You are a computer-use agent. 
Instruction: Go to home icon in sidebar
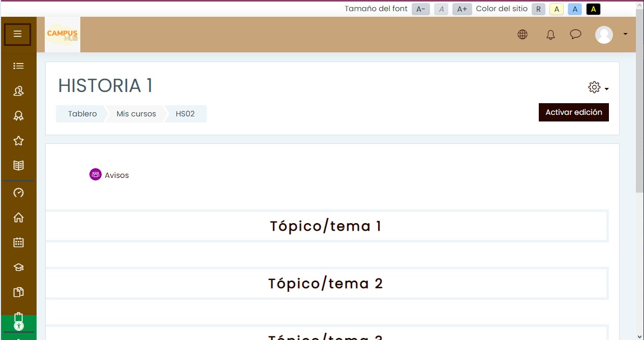18,218
